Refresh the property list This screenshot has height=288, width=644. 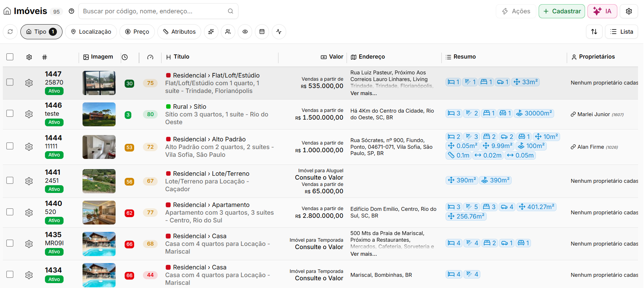tap(10, 32)
